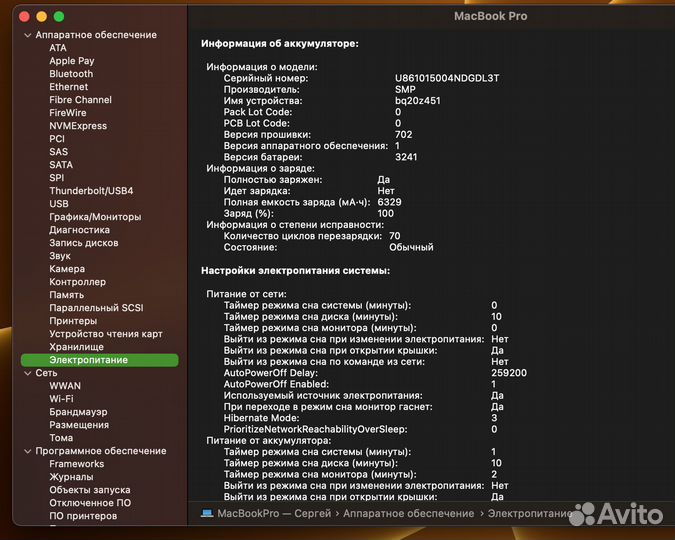The image size is (675, 540).
Task: Open the NVMExpress section
Action: [x=78, y=126]
